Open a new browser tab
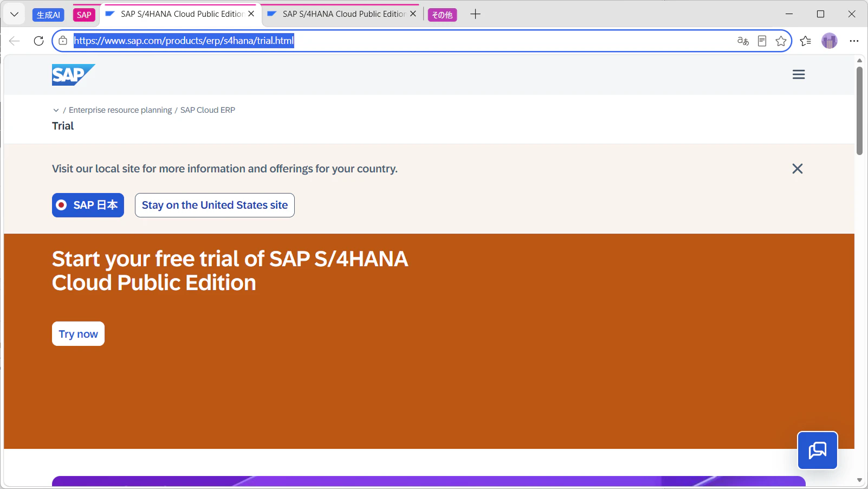The image size is (868, 489). pyautogui.click(x=475, y=14)
